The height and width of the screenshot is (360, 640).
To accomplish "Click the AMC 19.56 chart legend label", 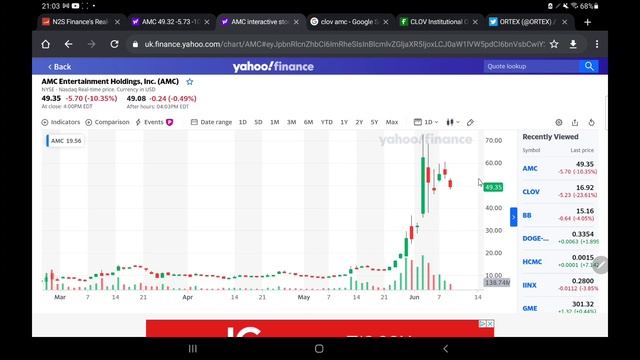I will [x=65, y=141].
